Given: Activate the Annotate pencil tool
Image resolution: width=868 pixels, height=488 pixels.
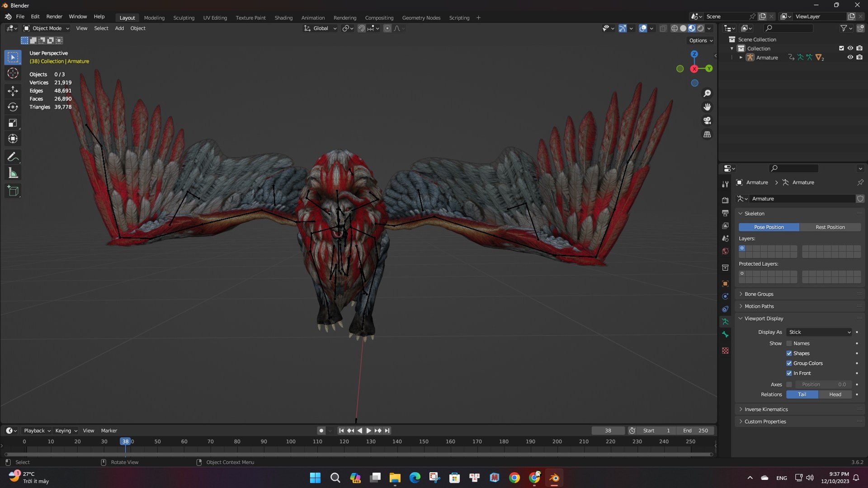Looking at the screenshot, I should click(x=13, y=157).
